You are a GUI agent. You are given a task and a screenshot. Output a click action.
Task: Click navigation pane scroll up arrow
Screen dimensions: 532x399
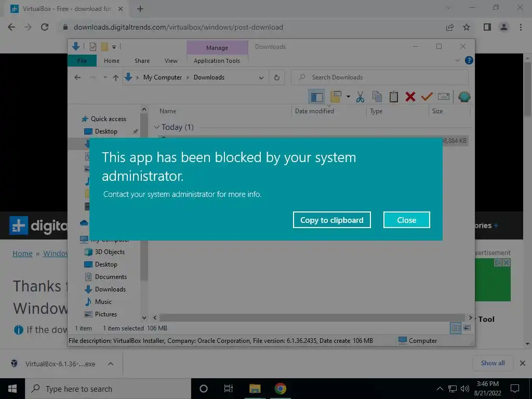pyautogui.click(x=144, y=109)
